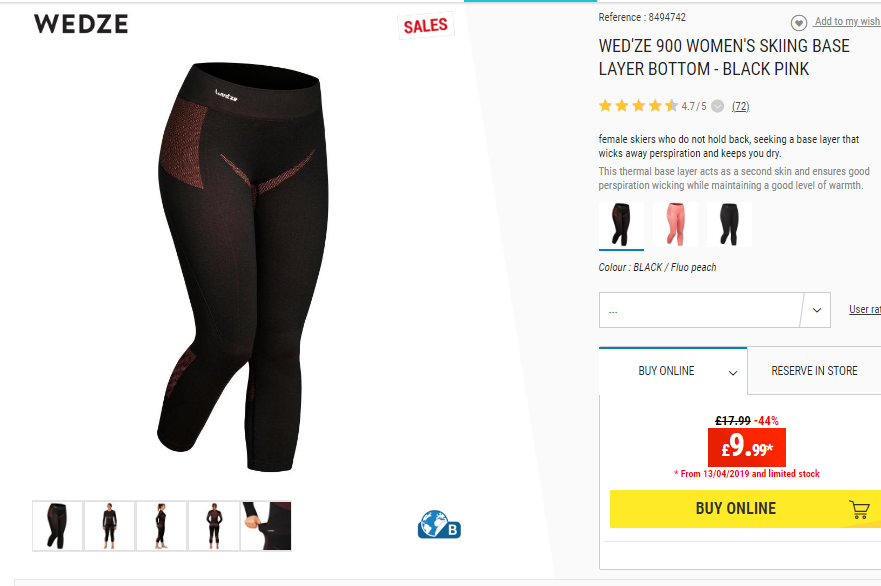Open the 72 reviews link
This screenshot has height=586, width=881.
741,106
